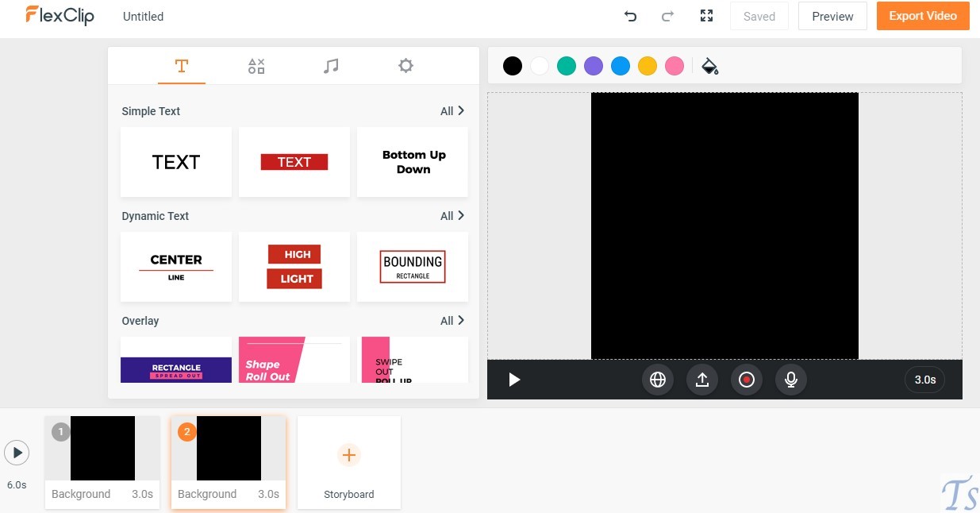Click the upload media icon
Image resolution: width=980 pixels, height=513 pixels.
point(702,380)
